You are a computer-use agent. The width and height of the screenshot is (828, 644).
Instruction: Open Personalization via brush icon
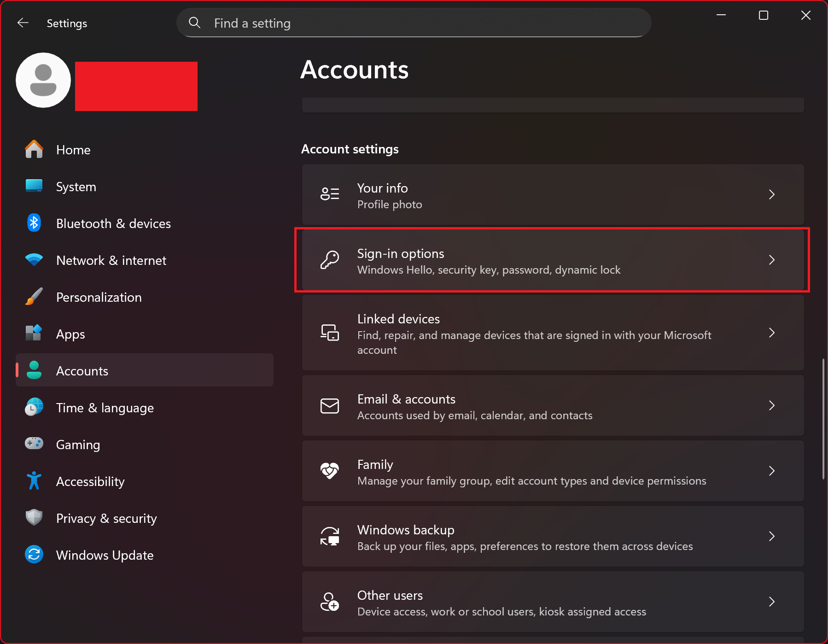pyautogui.click(x=34, y=297)
